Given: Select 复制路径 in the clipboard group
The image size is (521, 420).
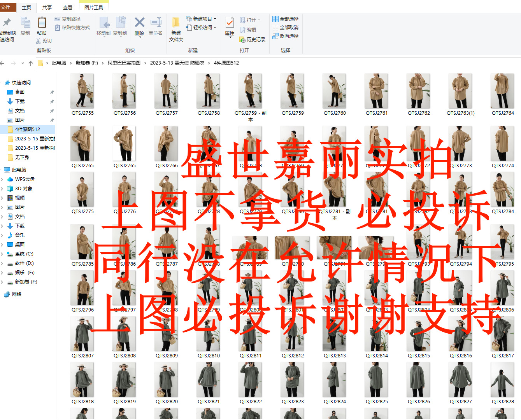Looking at the screenshot, I should click(x=68, y=19).
